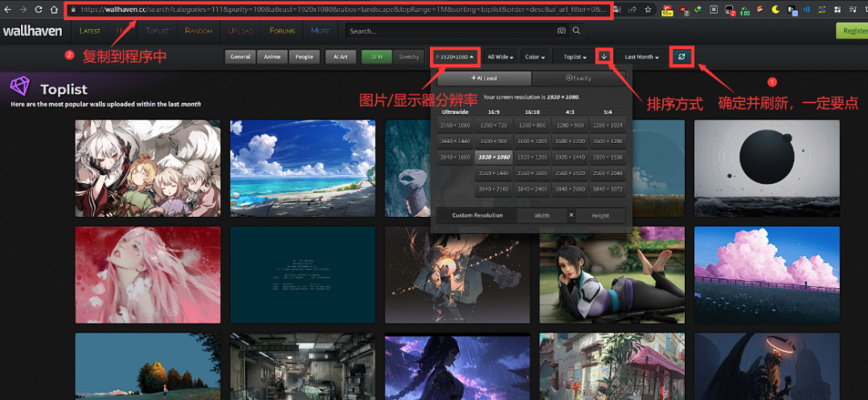Open the fox-girls anime wallpaper thumbnail
The width and height of the screenshot is (868, 400).
coord(148,168)
